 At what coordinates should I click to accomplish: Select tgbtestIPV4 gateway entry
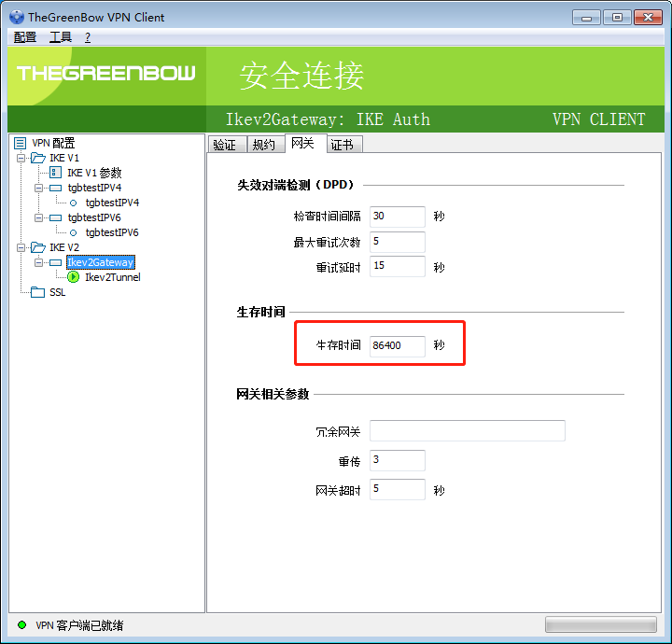(94, 188)
